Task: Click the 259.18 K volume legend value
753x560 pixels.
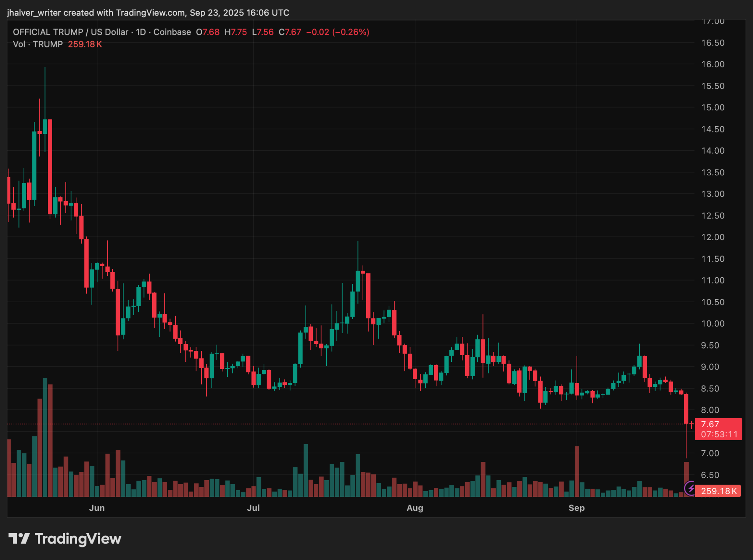Action: (x=85, y=44)
